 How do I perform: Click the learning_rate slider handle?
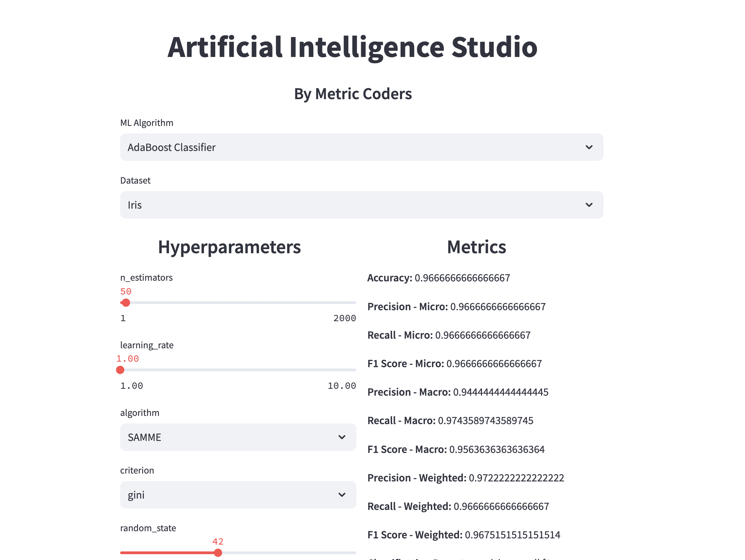coord(120,370)
